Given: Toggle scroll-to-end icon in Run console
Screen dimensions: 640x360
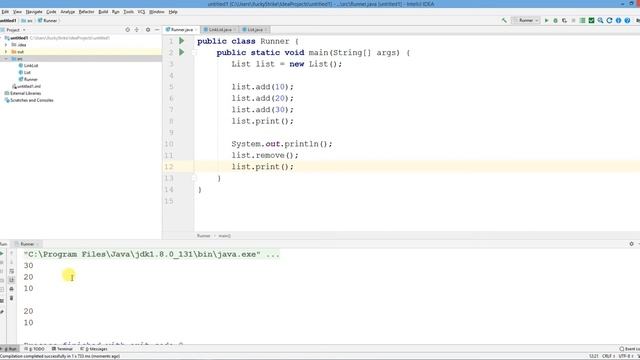Looking at the screenshot, I should [x=11, y=280].
